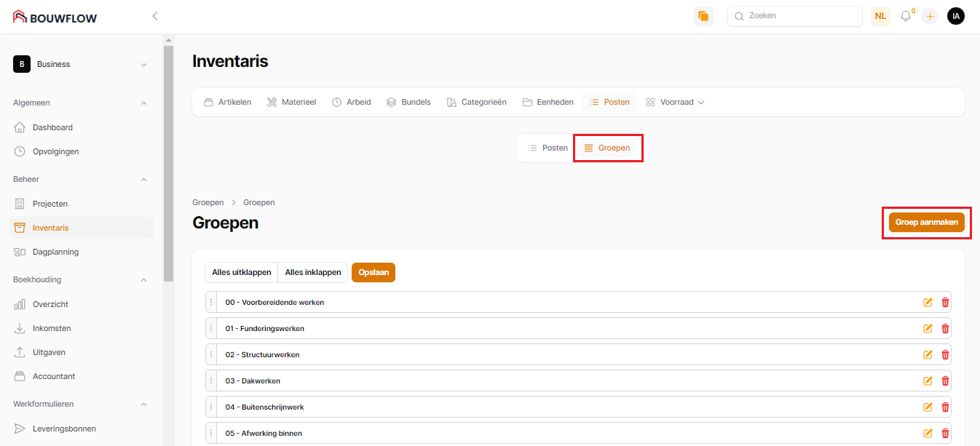This screenshot has width=980, height=446.
Task: Open the orange copy/stack icon in header
Action: (703, 16)
